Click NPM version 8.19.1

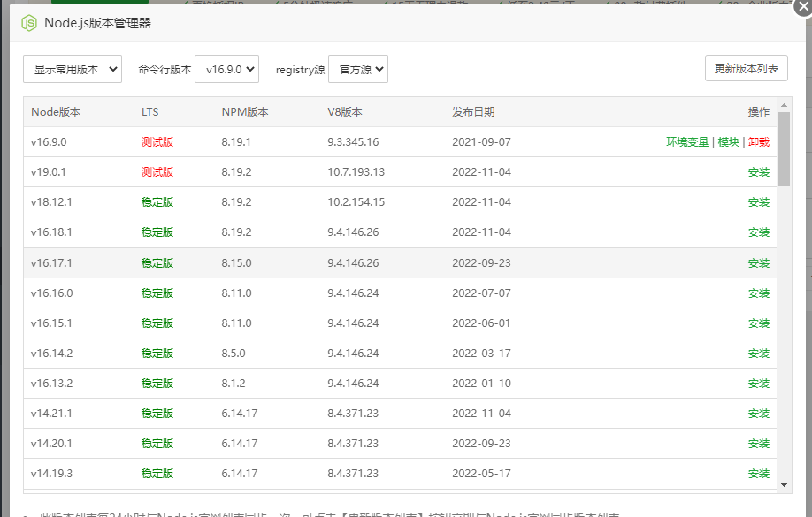pos(236,141)
